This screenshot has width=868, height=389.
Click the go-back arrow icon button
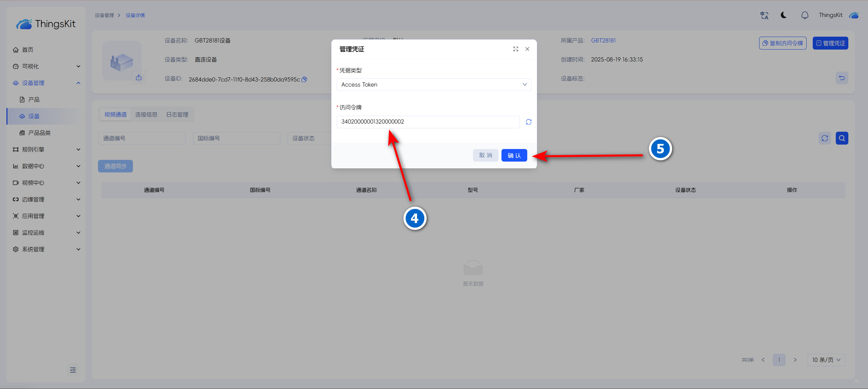point(842,78)
